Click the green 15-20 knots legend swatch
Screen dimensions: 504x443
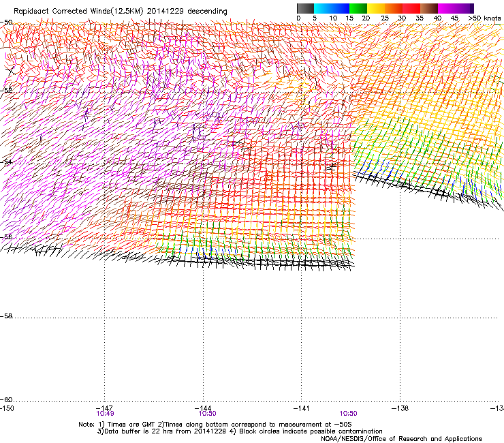coord(358,8)
